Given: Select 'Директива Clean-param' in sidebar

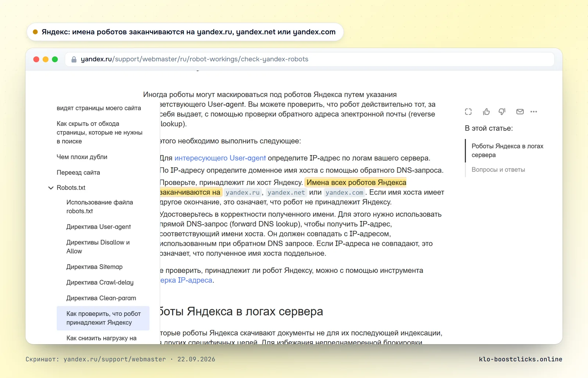Looking at the screenshot, I should (101, 298).
